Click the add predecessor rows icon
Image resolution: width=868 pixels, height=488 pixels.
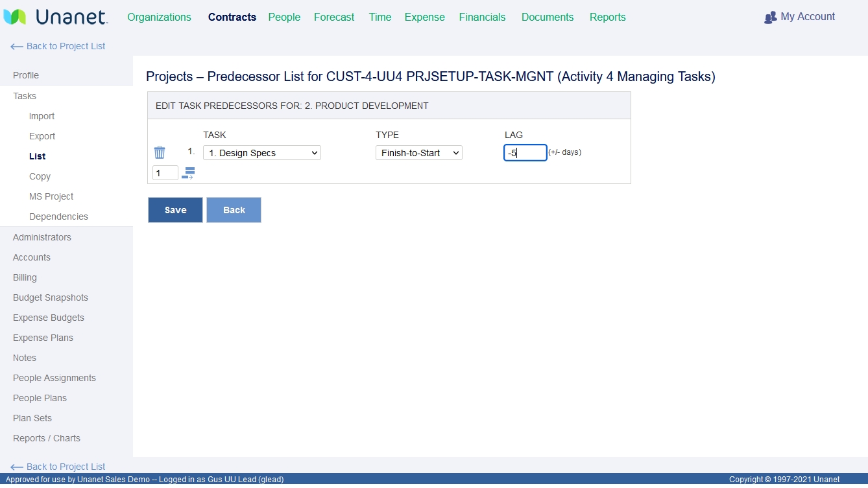pyautogui.click(x=188, y=172)
